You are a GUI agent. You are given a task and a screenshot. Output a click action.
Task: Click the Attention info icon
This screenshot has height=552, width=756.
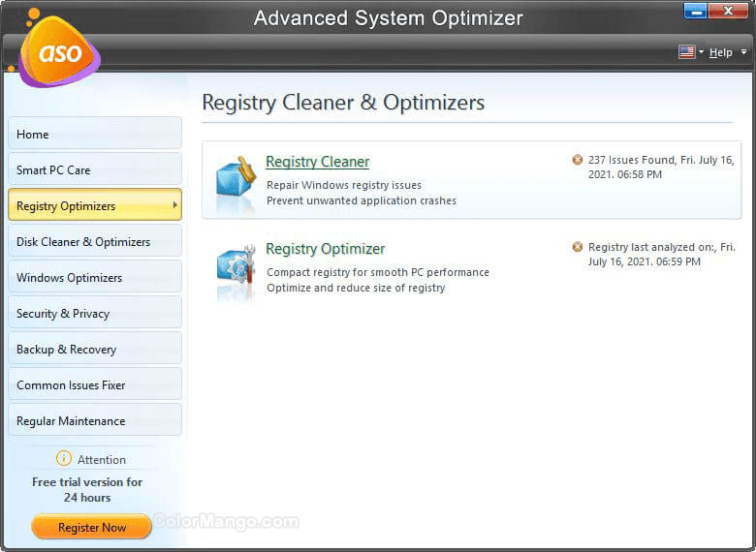64,459
